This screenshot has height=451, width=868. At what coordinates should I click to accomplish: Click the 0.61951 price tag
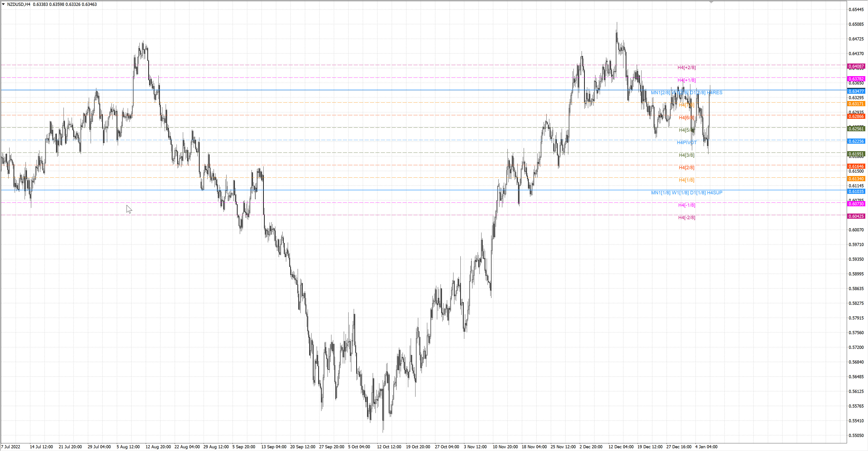(856, 154)
